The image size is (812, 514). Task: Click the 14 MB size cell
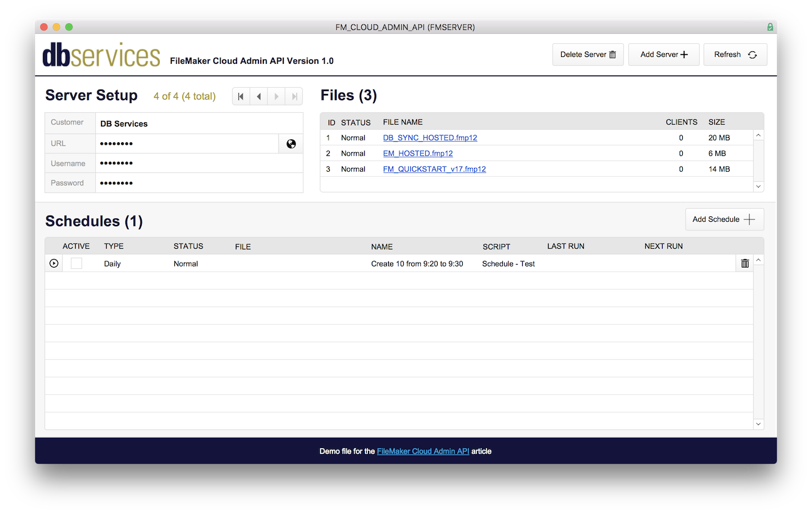click(719, 169)
